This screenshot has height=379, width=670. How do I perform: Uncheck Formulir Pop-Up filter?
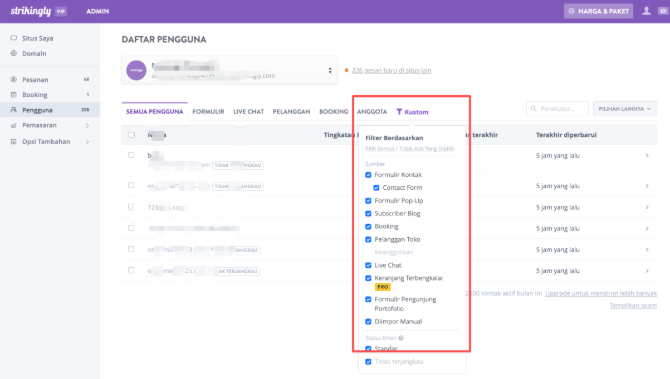(368, 200)
